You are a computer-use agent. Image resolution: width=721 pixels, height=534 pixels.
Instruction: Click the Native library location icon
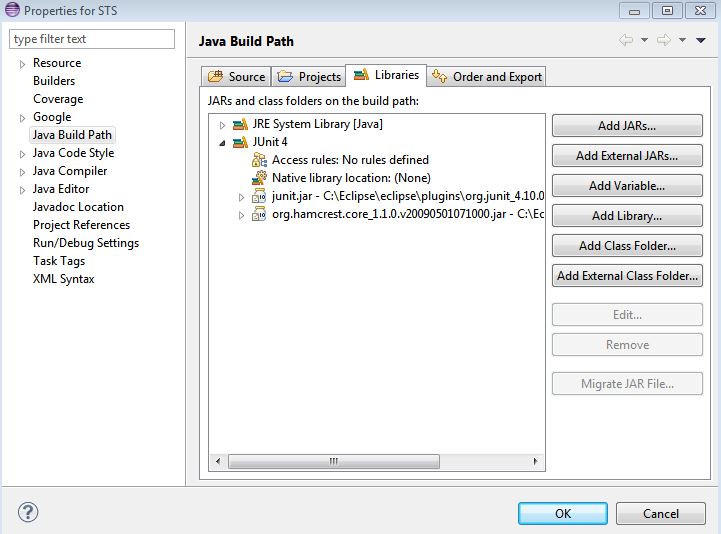tap(259, 178)
